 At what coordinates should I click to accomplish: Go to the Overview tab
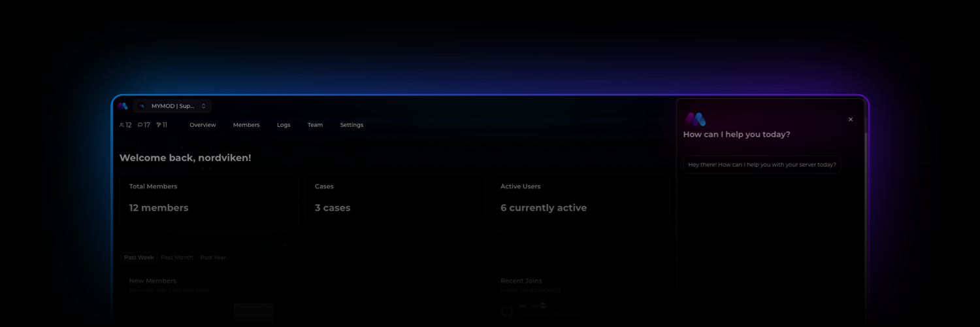point(203,125)
